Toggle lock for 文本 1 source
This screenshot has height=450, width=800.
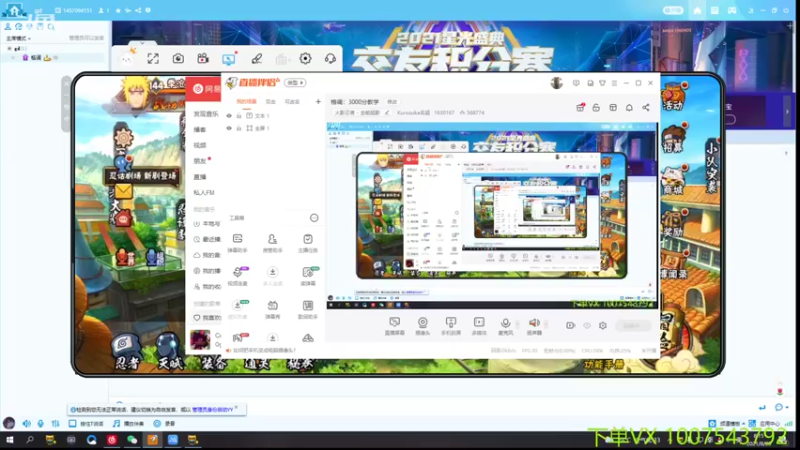click(x=238, y=116)
